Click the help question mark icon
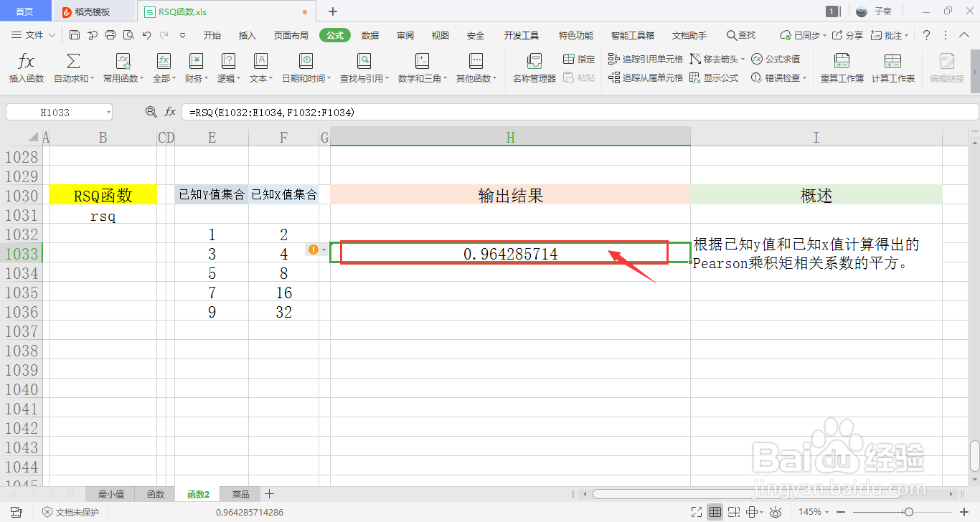 tap(926, 35)
